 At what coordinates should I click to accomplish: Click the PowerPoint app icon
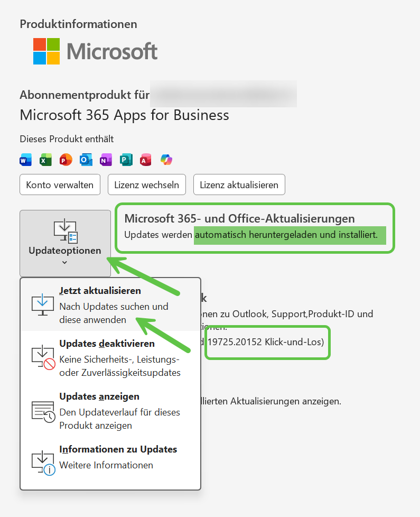(x=66, y=160)
